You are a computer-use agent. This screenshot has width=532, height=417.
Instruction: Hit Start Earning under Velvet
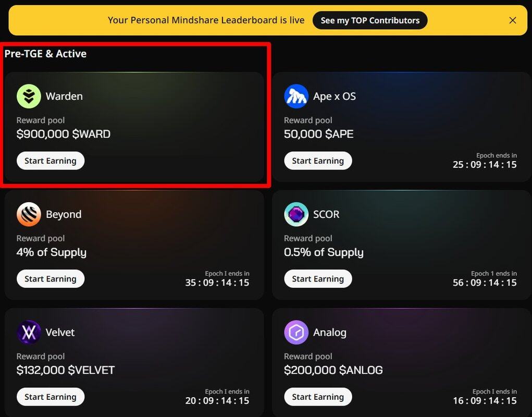(51, 397)
